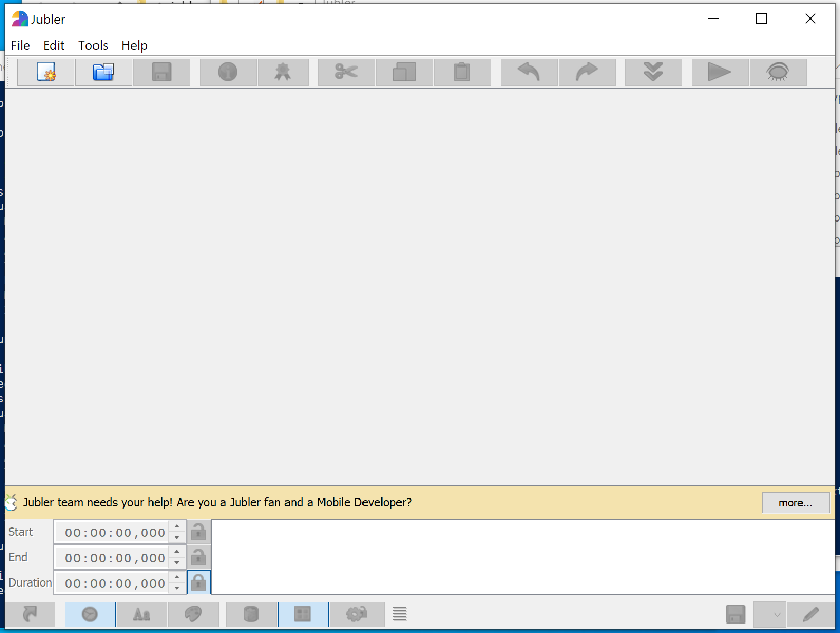The height and width of the screenshot is (633, 840).
Task: Click the End time field
Action: [112, 558]
